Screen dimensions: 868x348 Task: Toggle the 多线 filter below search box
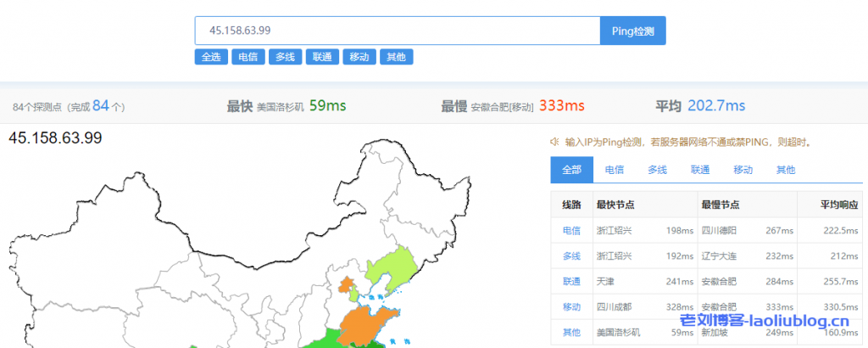pos(284,57)
